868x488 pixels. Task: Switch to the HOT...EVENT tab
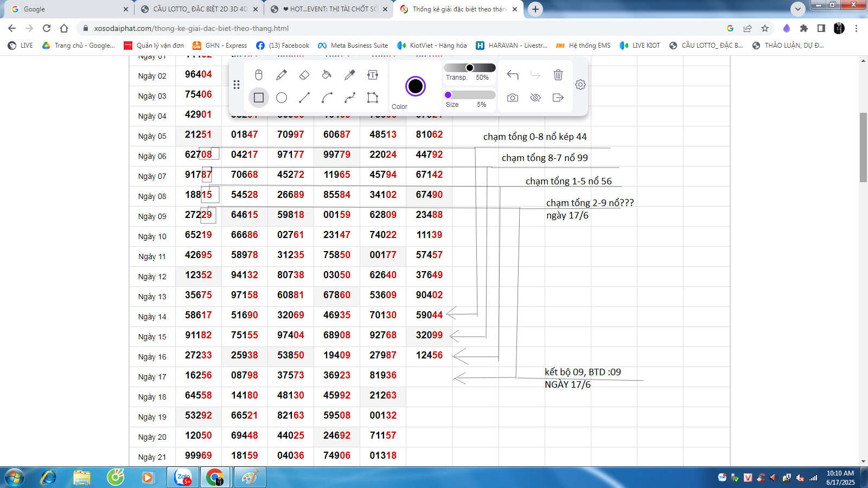pos(330,9)
